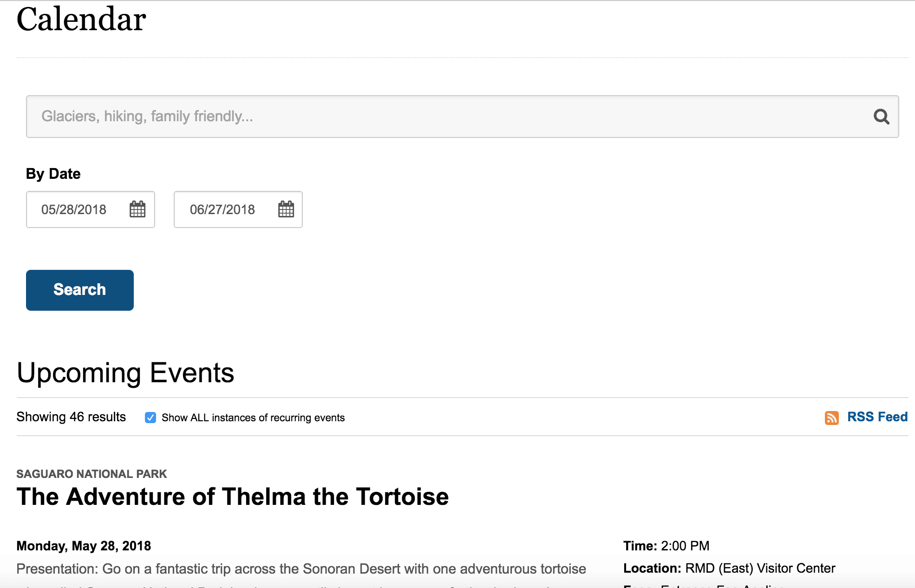The height and width of the screenshot is (588, 915).
Task: Click the By Date label
Action: (53, 174)
